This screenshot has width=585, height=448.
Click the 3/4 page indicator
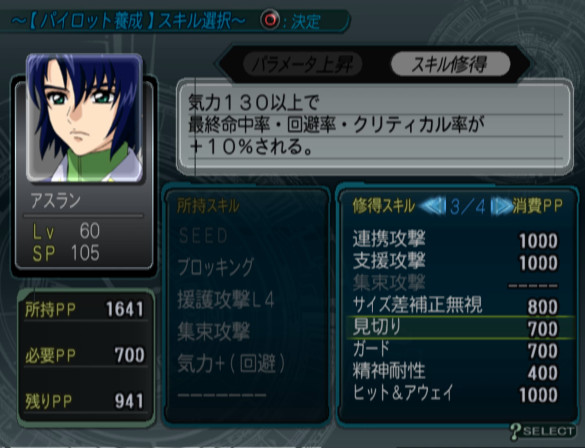pyautogui.click(x=468, y=206)
